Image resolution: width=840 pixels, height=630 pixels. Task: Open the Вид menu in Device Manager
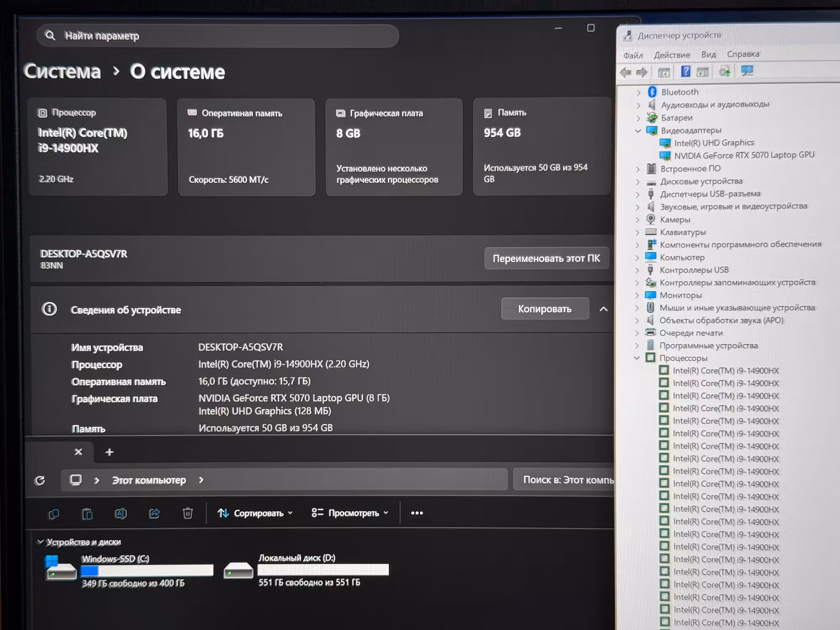pyautogui.click(x=708, y=55)
